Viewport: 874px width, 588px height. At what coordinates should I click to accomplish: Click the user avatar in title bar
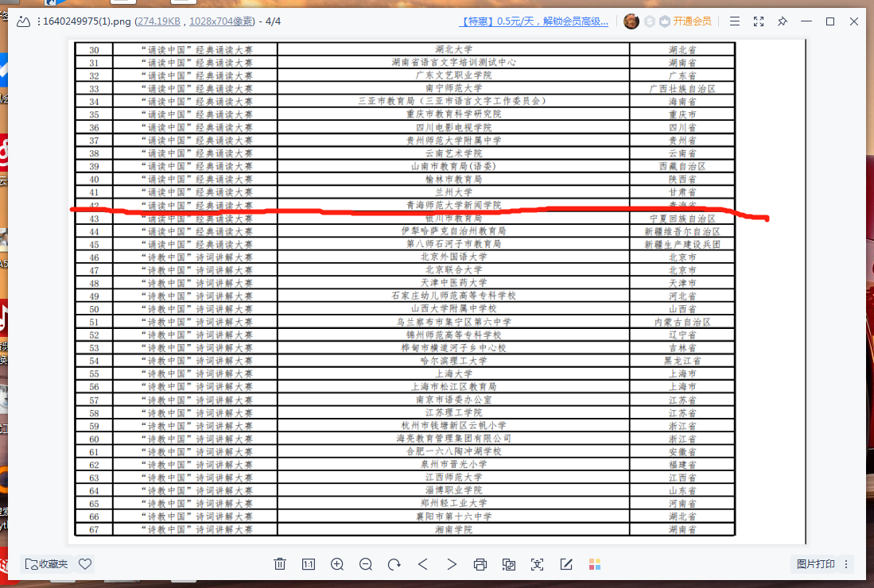[x=631, y=21]
